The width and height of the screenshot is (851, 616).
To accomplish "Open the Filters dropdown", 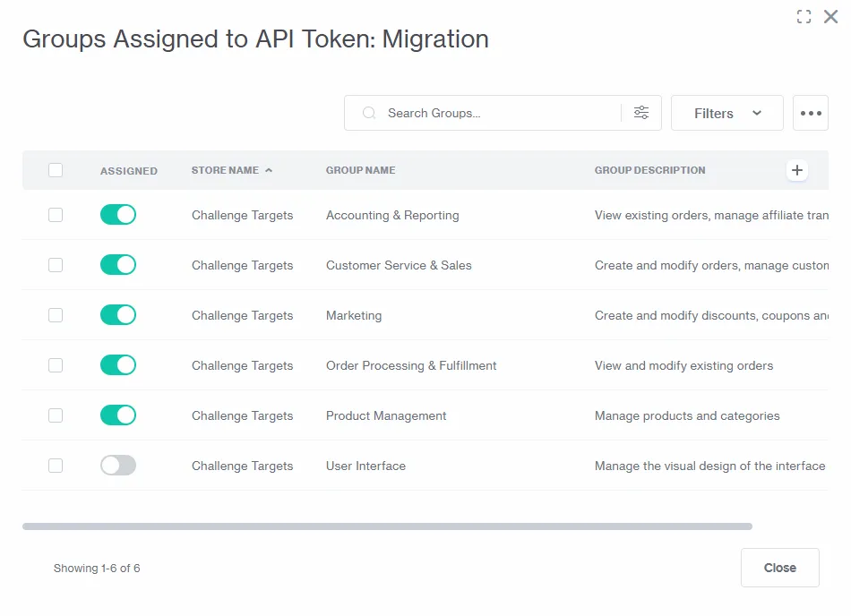I will (726, 113).
